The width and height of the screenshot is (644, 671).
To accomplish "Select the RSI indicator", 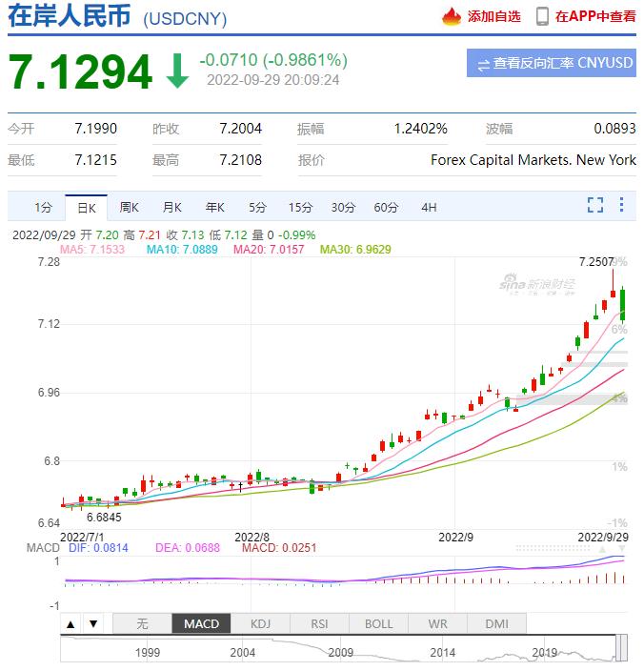I will 319,624.
